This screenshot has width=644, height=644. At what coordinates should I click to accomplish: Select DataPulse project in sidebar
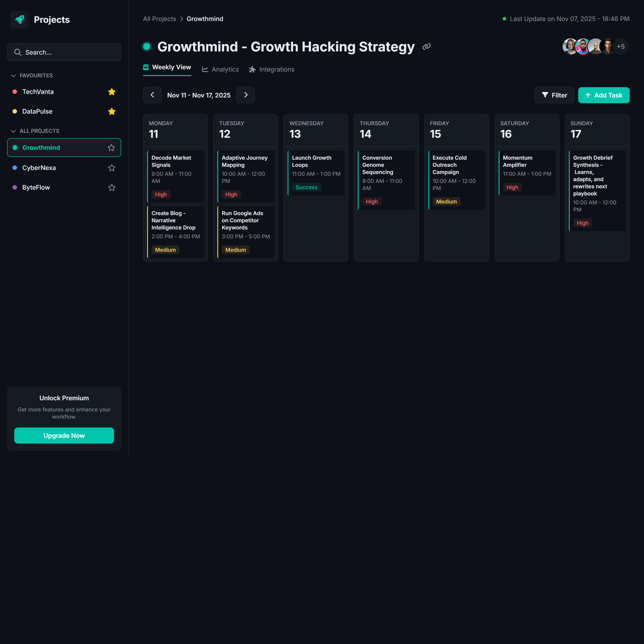37,111
